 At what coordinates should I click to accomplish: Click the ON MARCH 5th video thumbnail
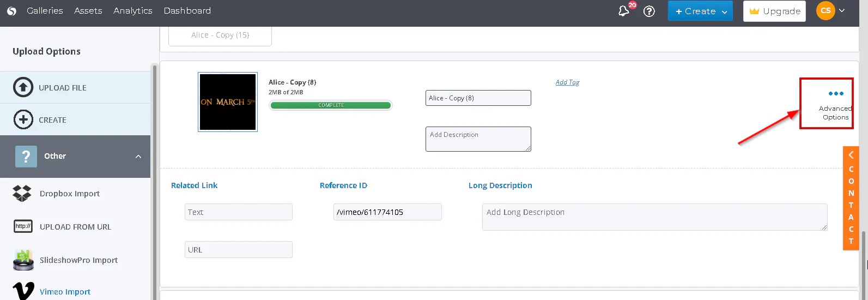tap(228, 103)
